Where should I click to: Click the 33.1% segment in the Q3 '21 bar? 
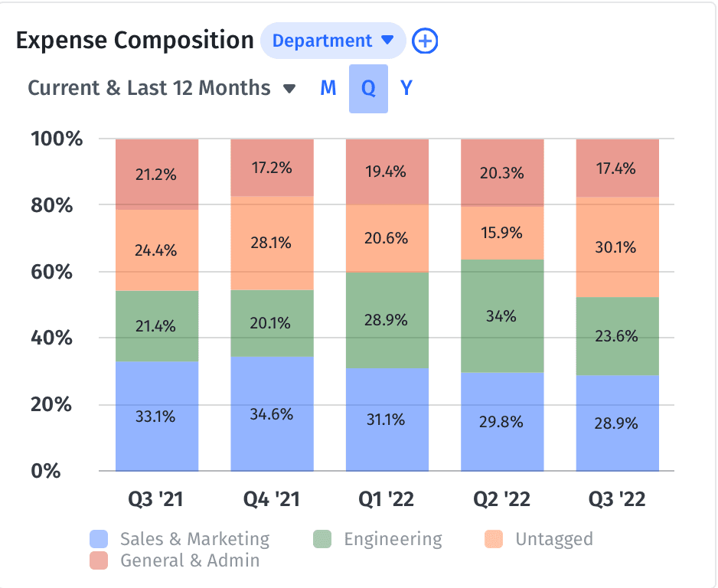[x=156, y=415]
